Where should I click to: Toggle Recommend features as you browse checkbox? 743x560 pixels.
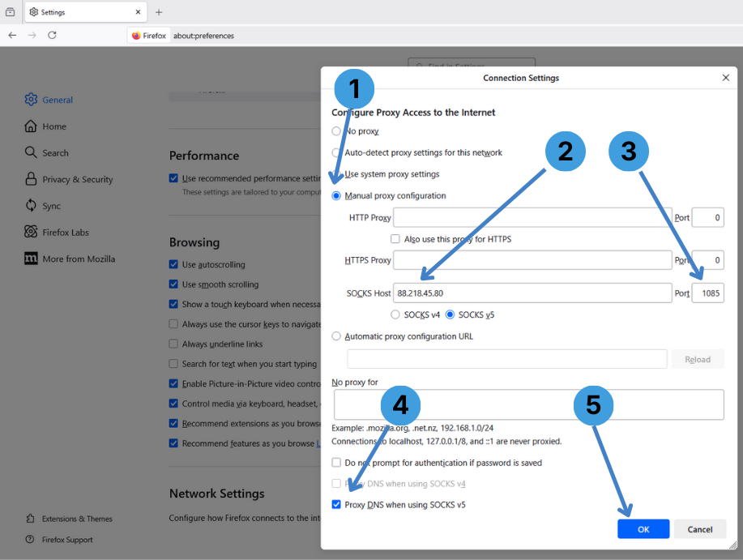pyautogui.click(x=173, y=443)
